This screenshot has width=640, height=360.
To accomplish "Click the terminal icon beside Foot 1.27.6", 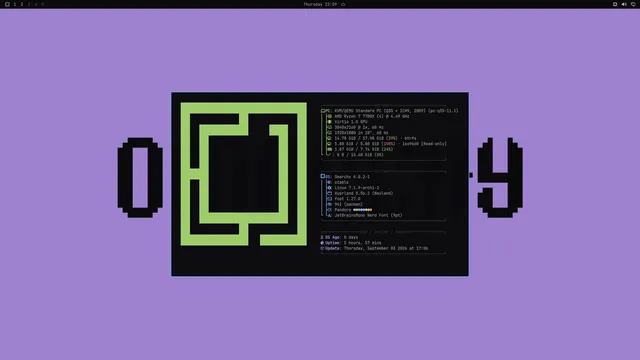I will (x=329, y=199).
